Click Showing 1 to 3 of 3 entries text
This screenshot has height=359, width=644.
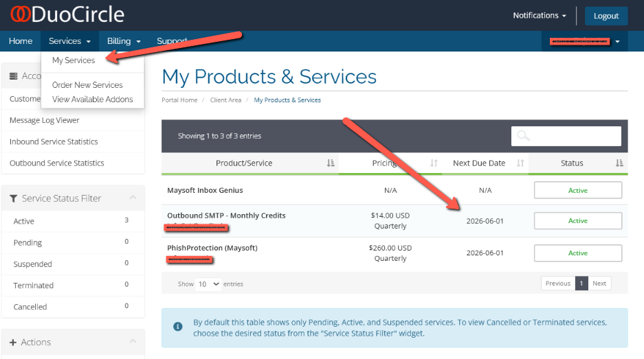(x=219, y=136)
